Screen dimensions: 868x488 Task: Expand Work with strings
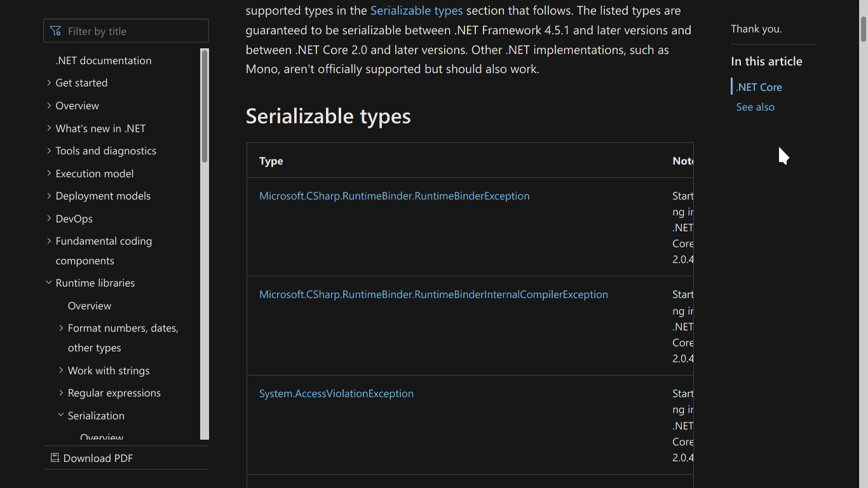pos(60,370)
